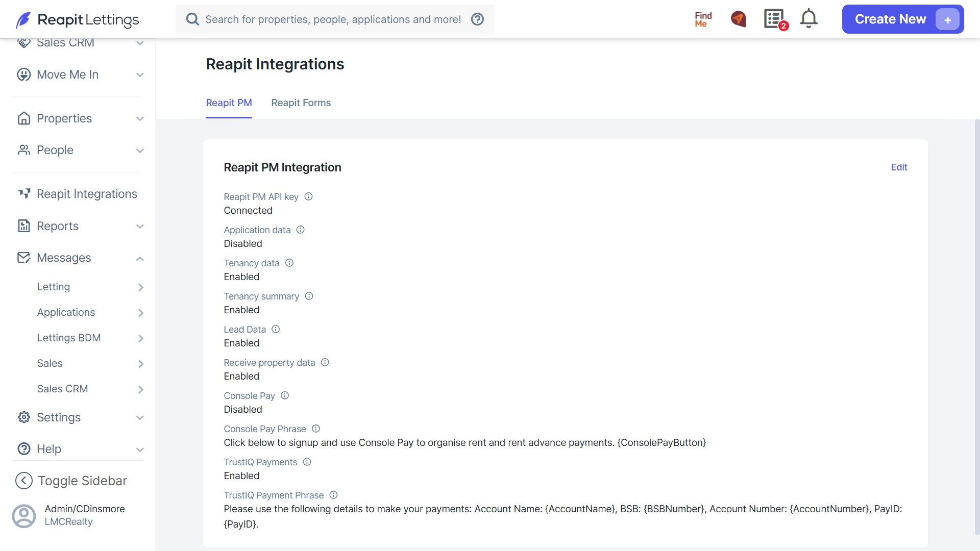Click info icon next to Reapit PM API key

(x=308, y=196)
